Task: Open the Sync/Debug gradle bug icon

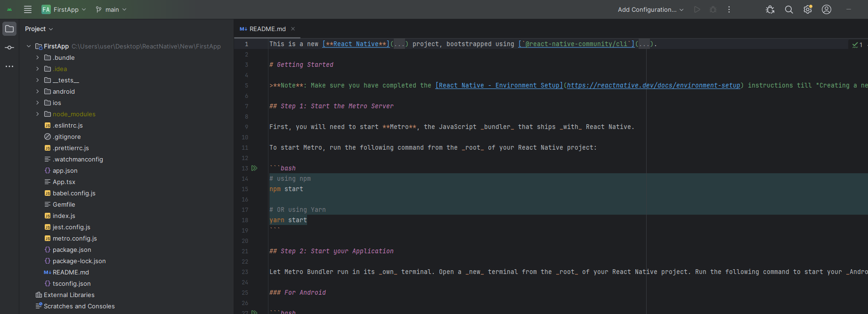Action: [x=770, y=9]
